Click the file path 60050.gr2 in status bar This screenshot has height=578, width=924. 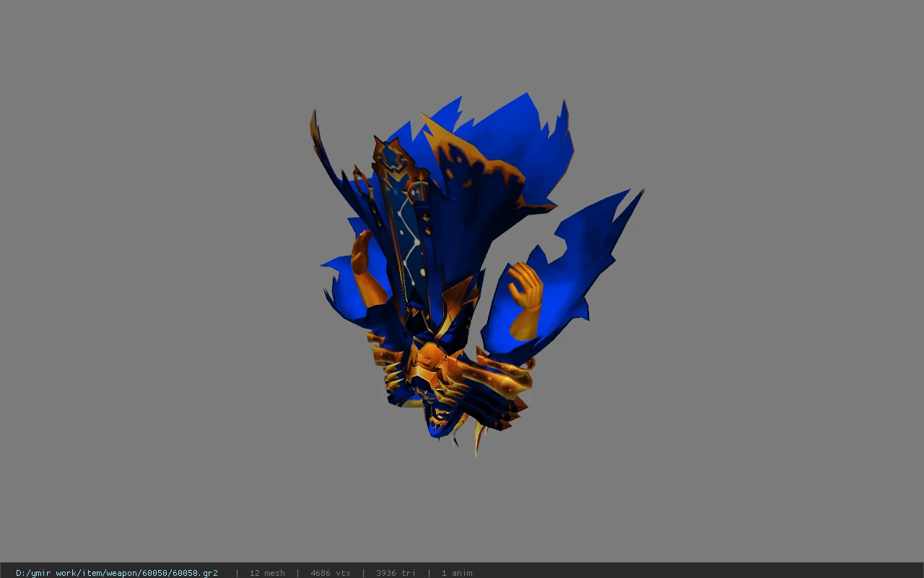coord(117,573)
